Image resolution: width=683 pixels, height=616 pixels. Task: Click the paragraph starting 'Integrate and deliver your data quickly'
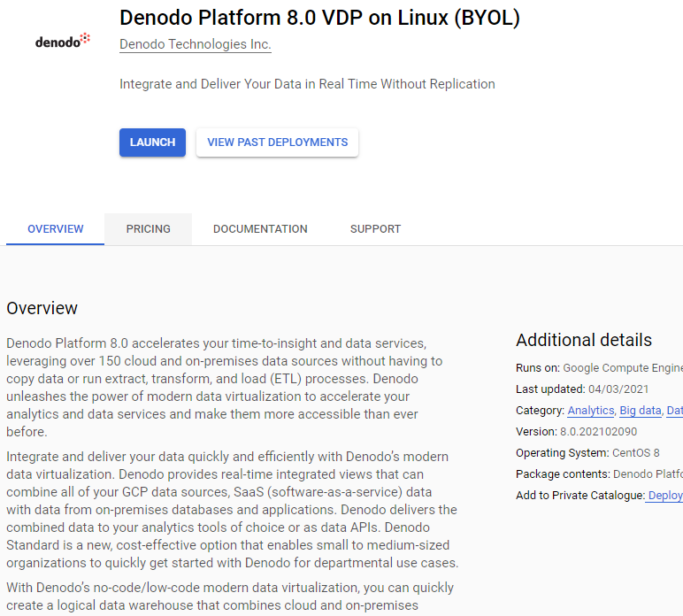click(x=232, y=510)
